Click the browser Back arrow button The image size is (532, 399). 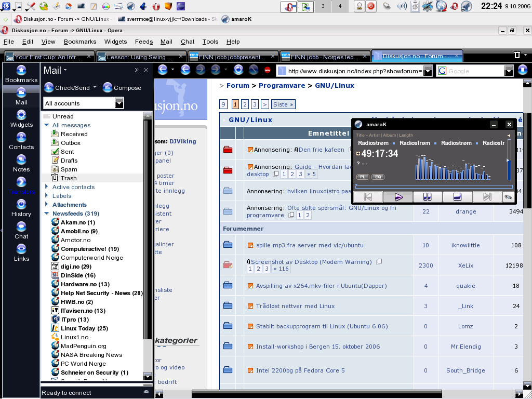point(185,70)
